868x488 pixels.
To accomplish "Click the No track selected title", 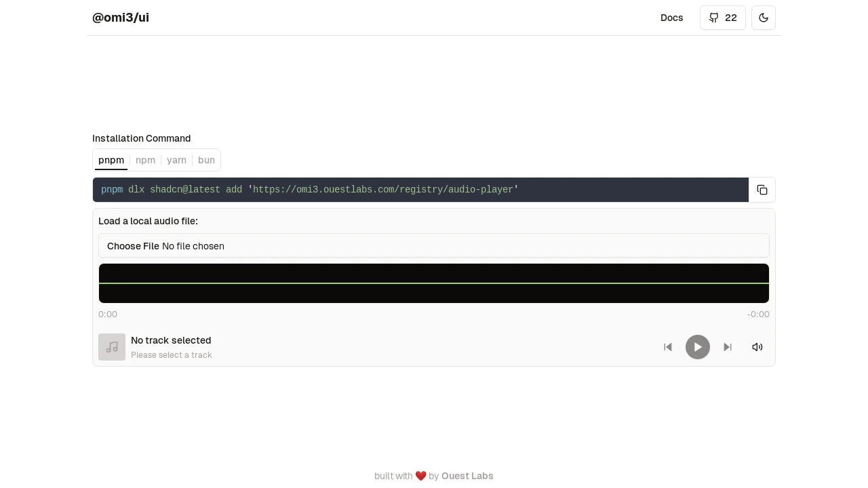I will point(171,340).
